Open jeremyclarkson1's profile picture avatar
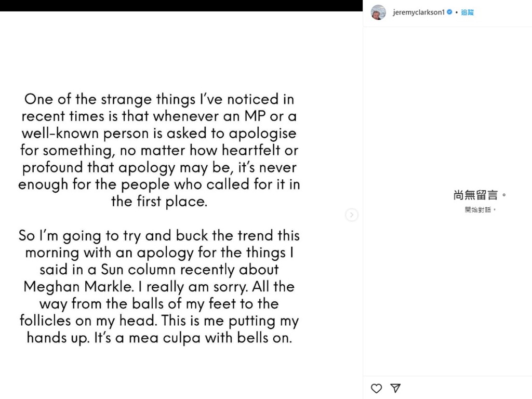Viewport: 532px width, 399px height. point(378,12)
